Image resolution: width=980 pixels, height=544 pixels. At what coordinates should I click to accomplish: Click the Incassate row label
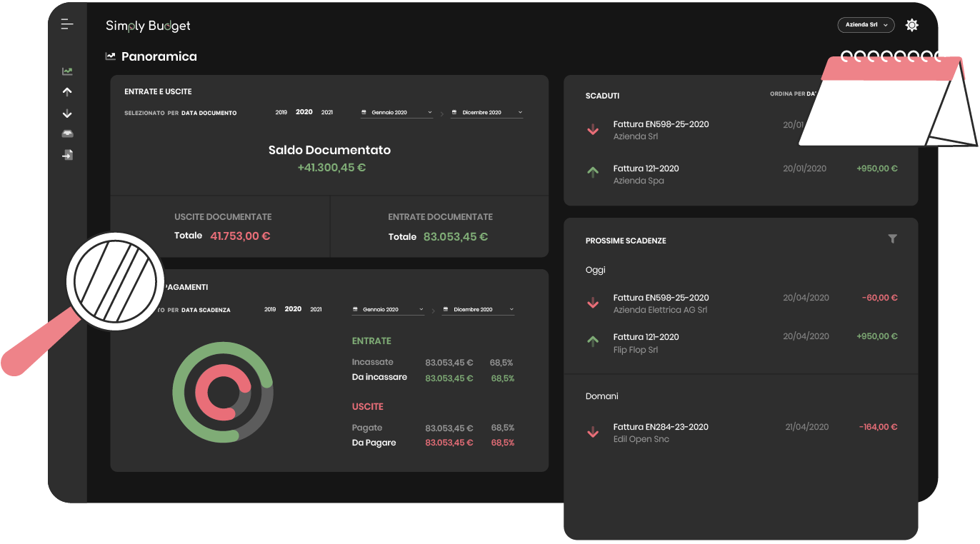pos(373,362)
